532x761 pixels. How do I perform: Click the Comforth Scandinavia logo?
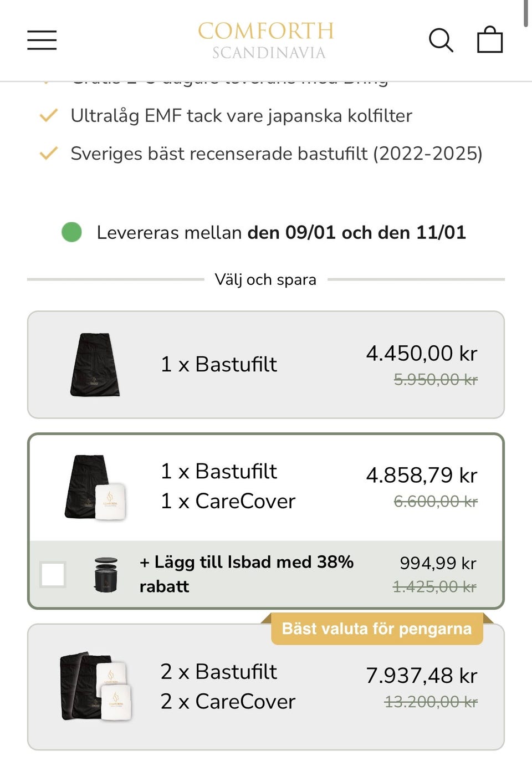(x=266, y=40)
